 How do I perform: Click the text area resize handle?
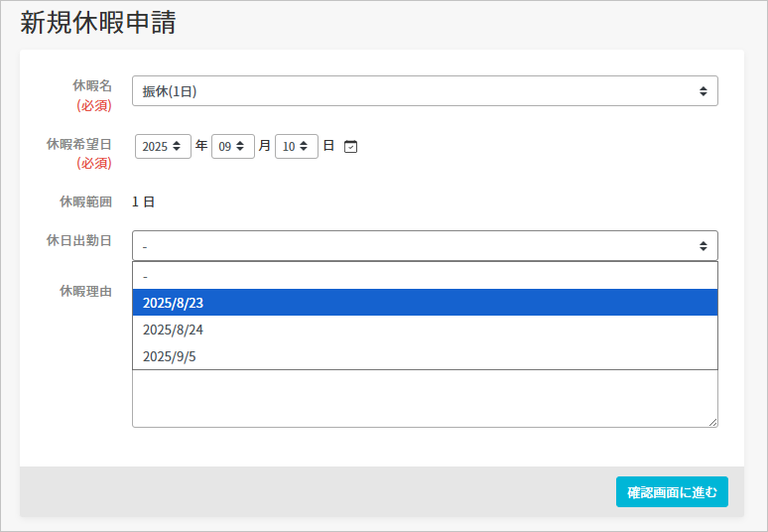(712, 422)
